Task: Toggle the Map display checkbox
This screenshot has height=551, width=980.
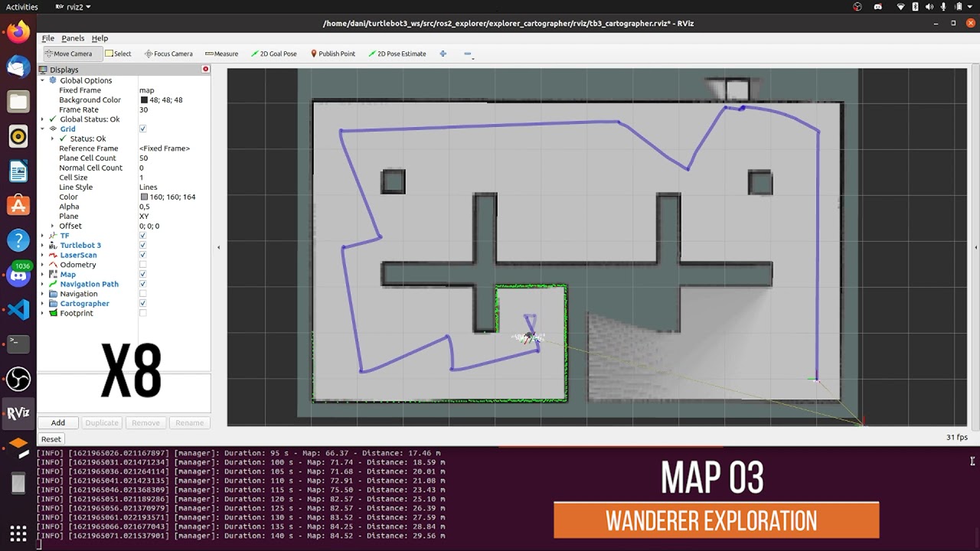Action: (x=142, y=274)
